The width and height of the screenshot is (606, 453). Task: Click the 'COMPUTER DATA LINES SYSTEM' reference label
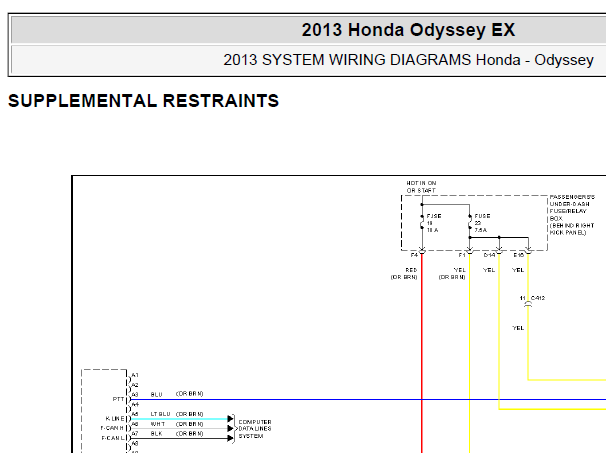tap(255, 429)
